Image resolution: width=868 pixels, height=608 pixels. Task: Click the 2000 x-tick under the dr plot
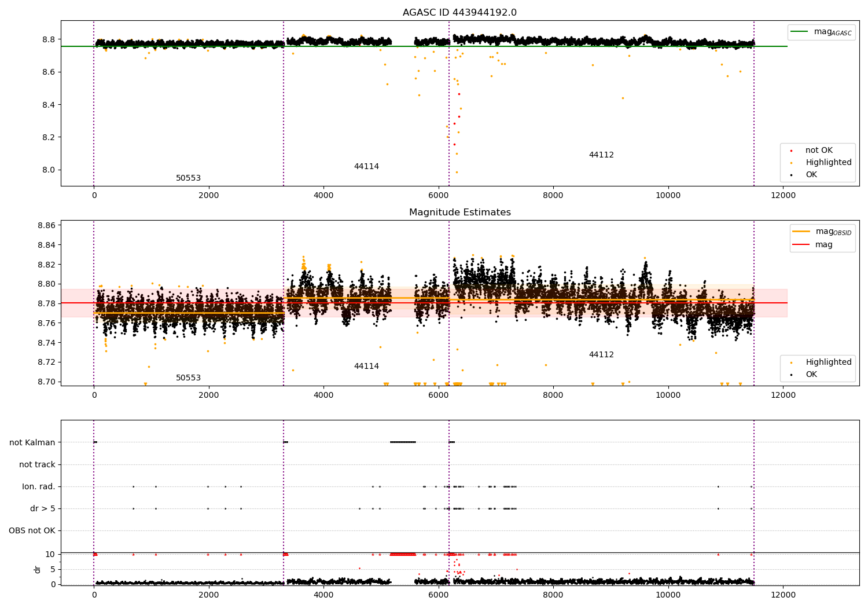tap(209, 595)
